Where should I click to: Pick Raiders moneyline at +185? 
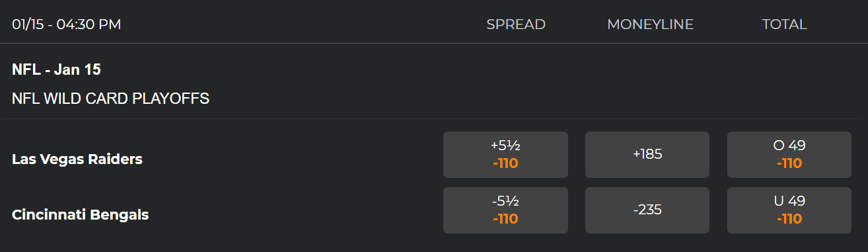(x=647, y=155)
